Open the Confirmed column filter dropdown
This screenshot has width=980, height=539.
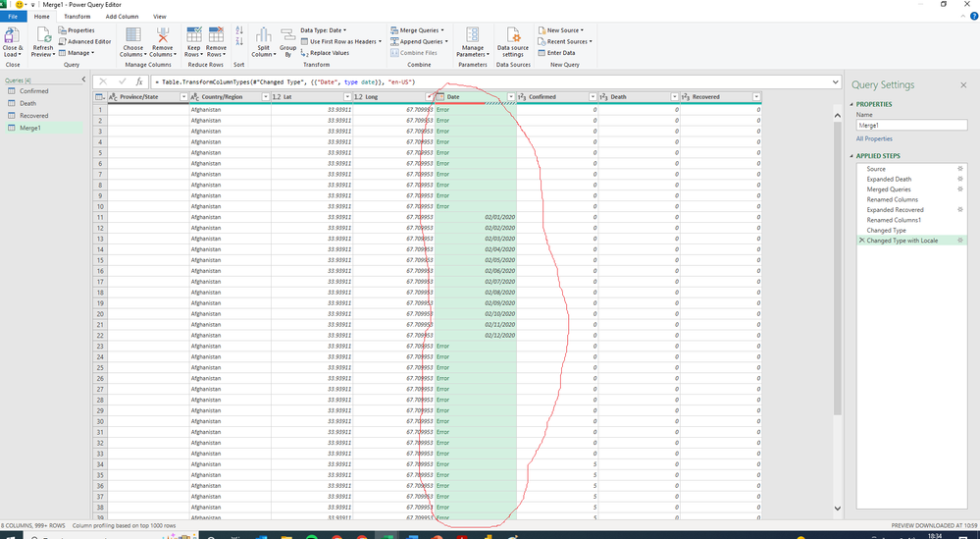click(593, 97)
